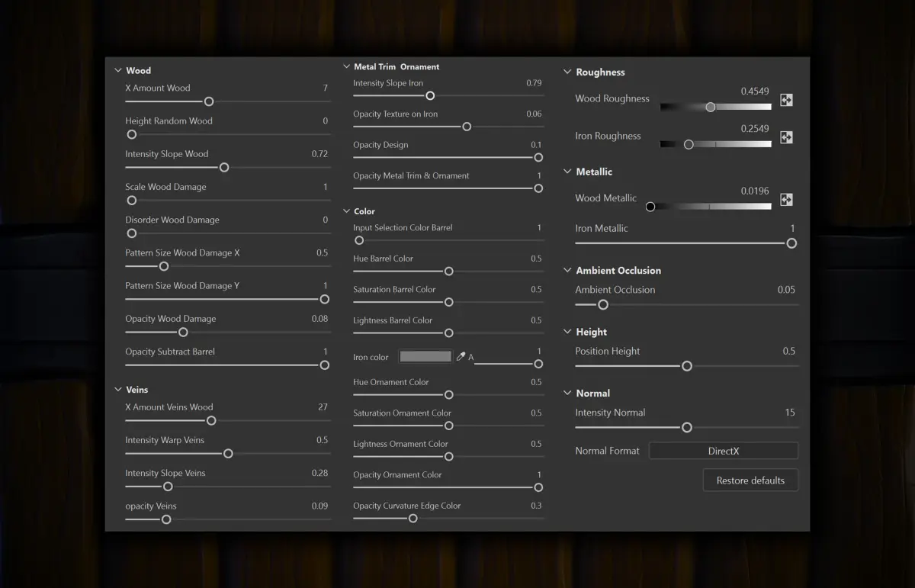Click the Intensity Normal value 15

pos(790,413)
